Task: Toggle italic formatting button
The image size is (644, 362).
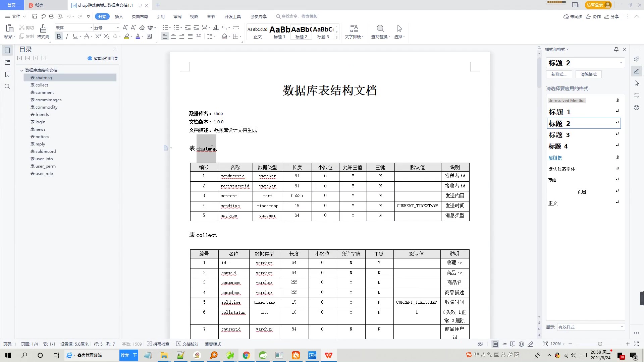Action: (x=67, y=36)
